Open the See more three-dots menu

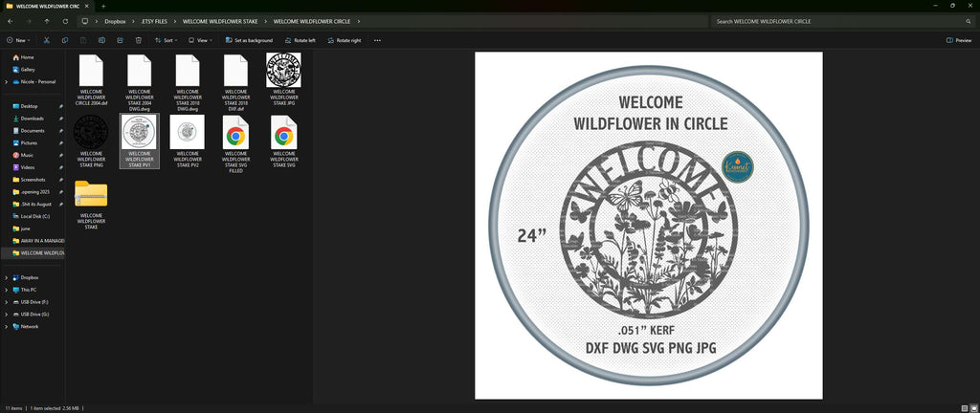pyautogui.click(x=377, y=40)
